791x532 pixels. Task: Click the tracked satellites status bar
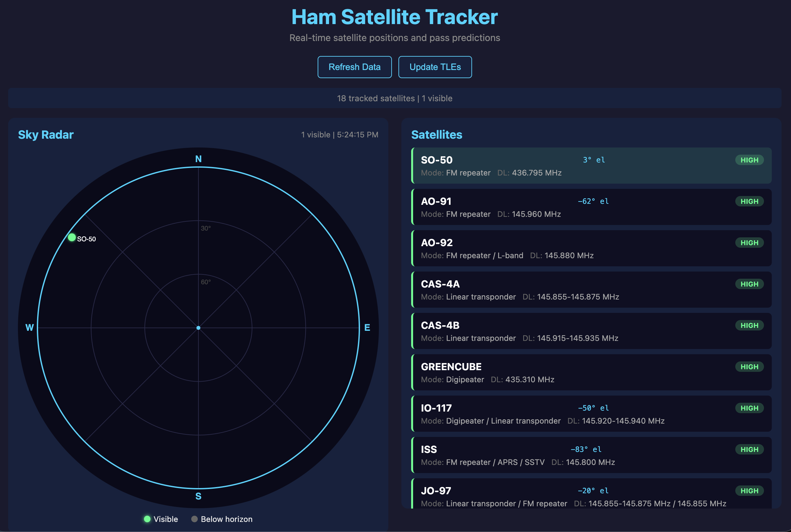[x=395, y=98]
